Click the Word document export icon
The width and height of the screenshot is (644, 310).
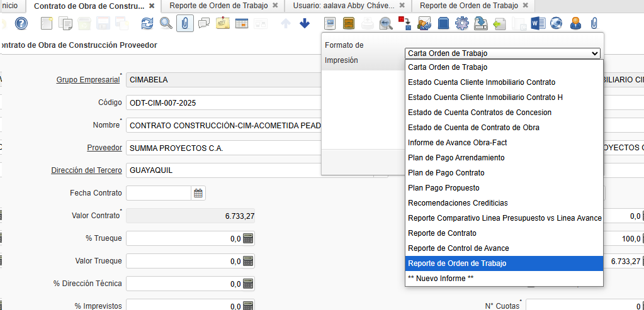537,24
